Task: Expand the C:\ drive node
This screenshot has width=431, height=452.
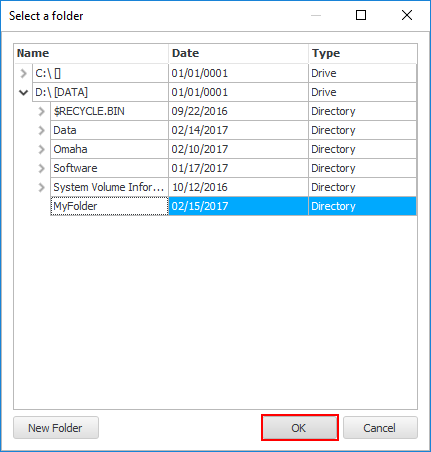Action: (23, 73)
